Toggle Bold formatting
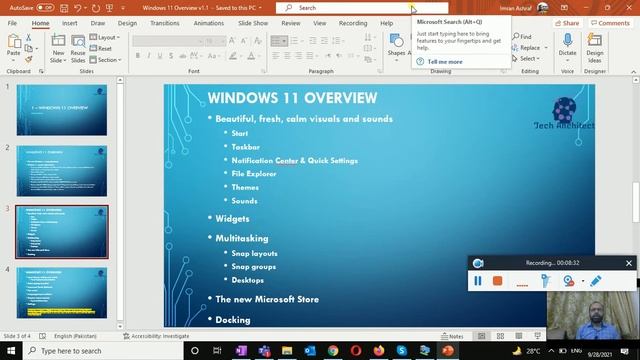The width and height of the screenshot is (640, 360). click(138, 56)
